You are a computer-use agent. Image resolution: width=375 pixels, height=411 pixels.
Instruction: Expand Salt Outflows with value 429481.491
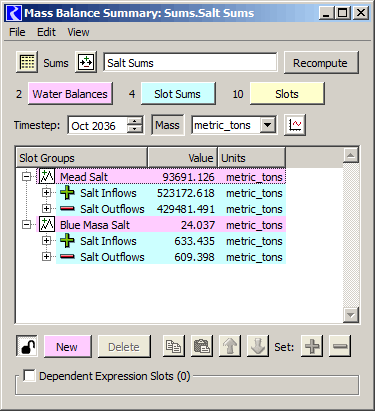click(46, 209)
